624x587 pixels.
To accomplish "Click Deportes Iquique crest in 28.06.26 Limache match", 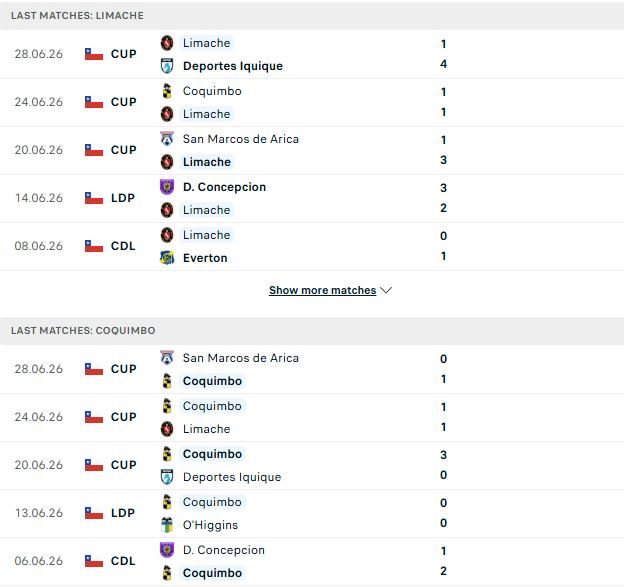I will [x=167, y=66].
